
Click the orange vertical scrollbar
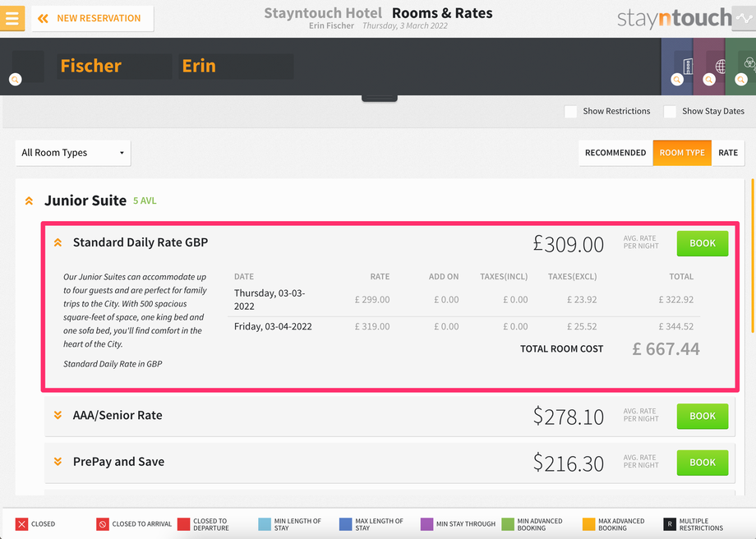pyautogui.click(x=753, y=256)
